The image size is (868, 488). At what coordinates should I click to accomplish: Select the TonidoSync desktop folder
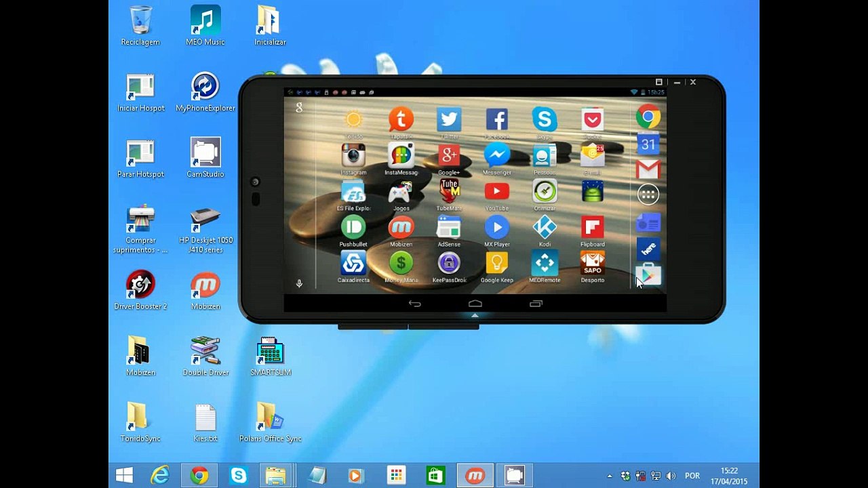140,423
